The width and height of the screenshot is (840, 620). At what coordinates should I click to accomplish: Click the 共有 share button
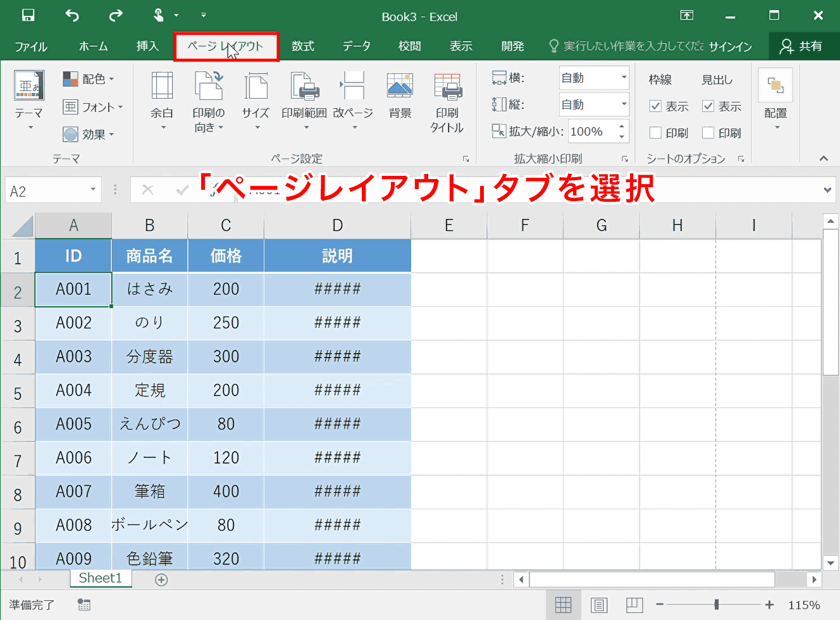tap(801, 46)
